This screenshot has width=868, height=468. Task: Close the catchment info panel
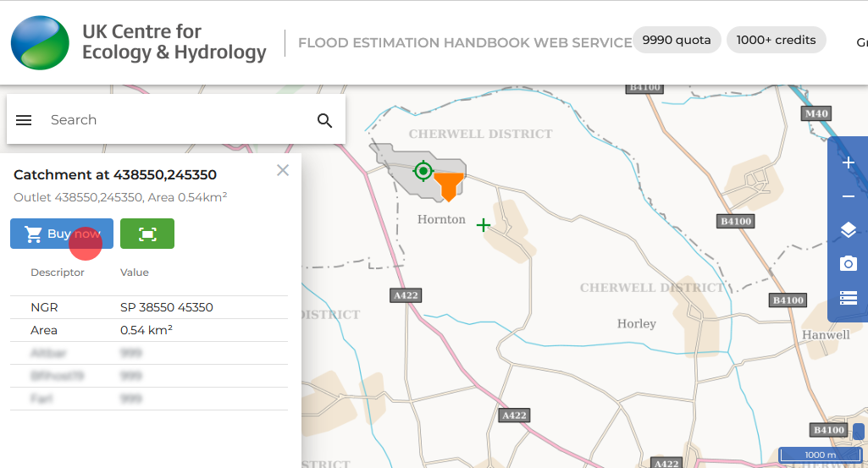point(283,170)
